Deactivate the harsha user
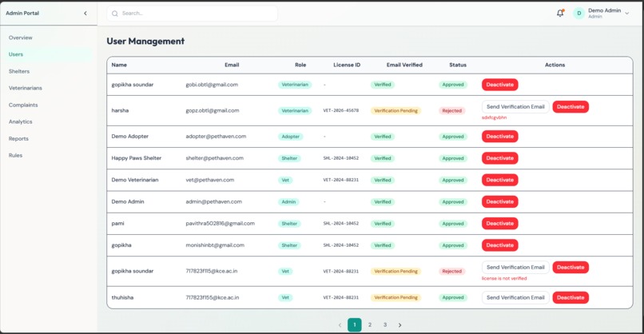644x334 pixels. click(570, 107)
